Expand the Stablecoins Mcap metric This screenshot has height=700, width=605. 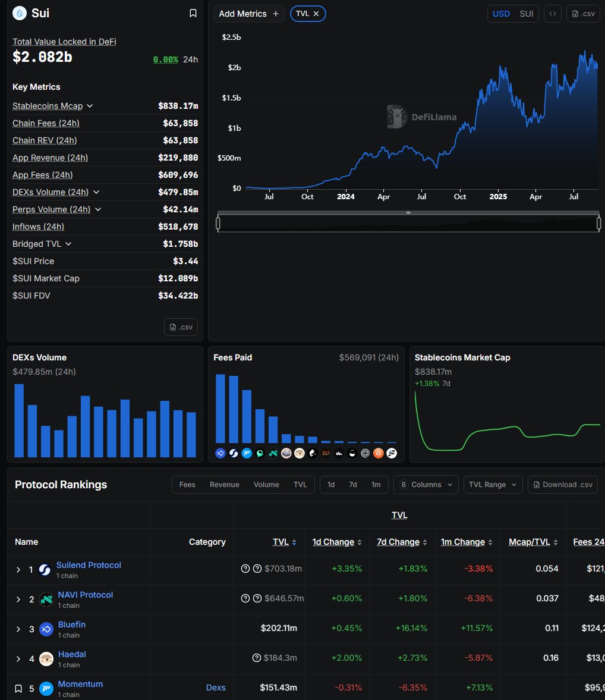[90, 106]
